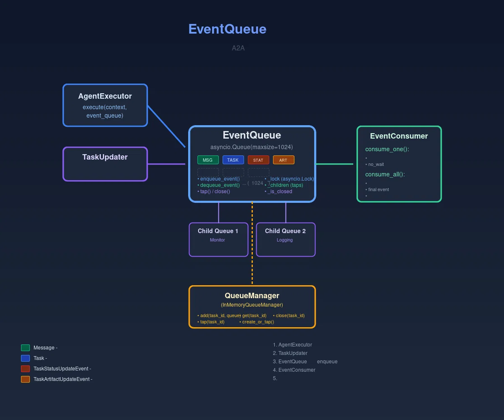Click the "asyncio.Queue(maxsize=1024)" text
This screenshot has width=504, height=420.
[252, 147]
